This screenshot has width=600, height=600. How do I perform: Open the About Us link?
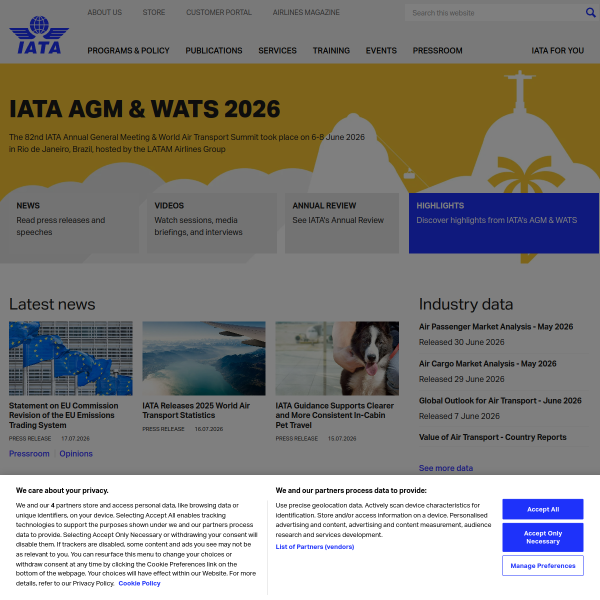pyautogui.click(x=104, y=12)
